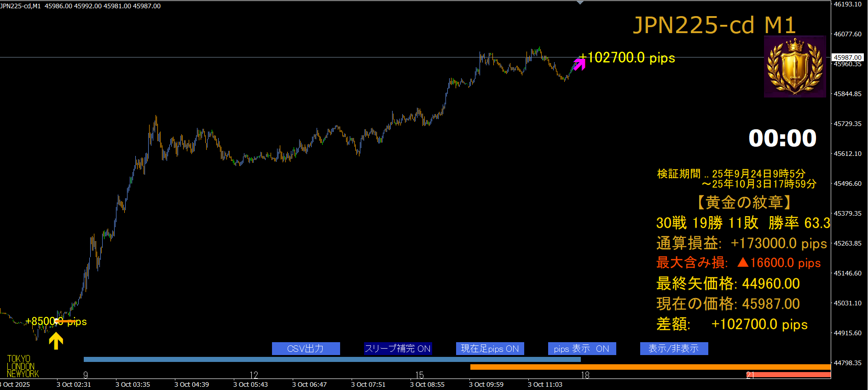Click the JPN225-cd,M1 OHLC header text

point(81,6)
